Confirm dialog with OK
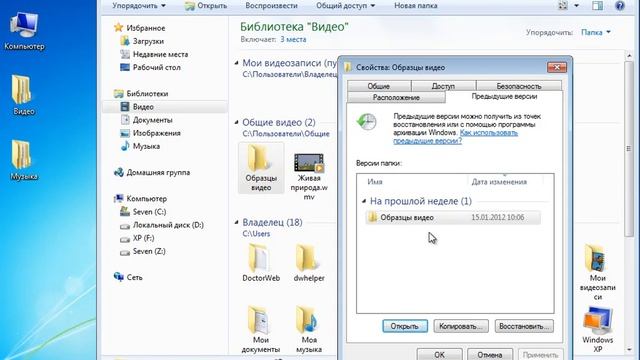 pyautogui.click(x=440, y=354)
